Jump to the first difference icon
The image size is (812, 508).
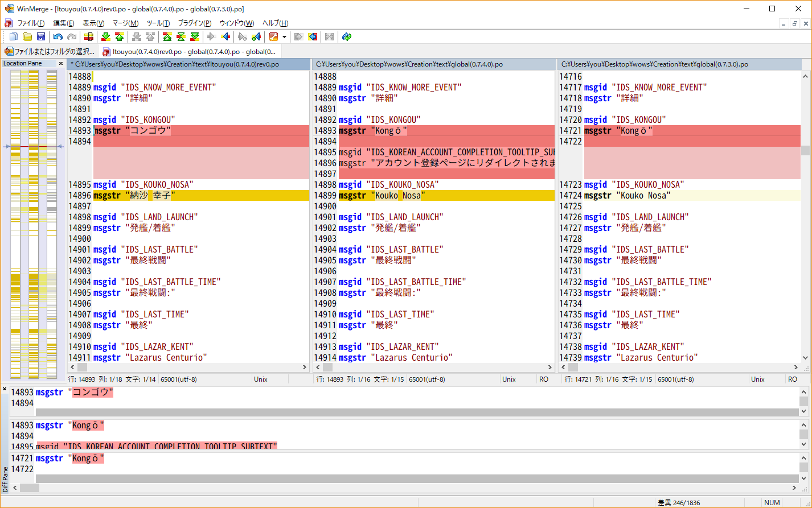[167, 37]
